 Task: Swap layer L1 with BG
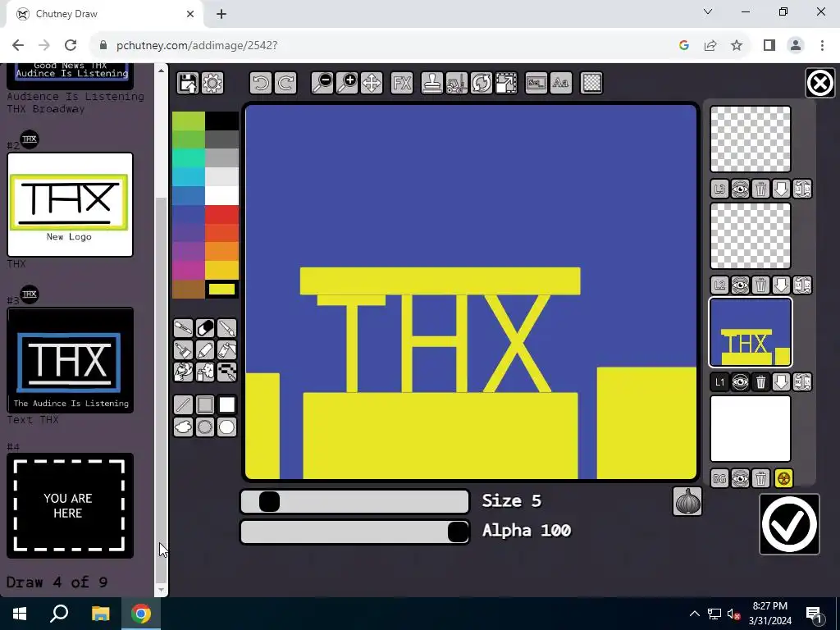(802, 382)
